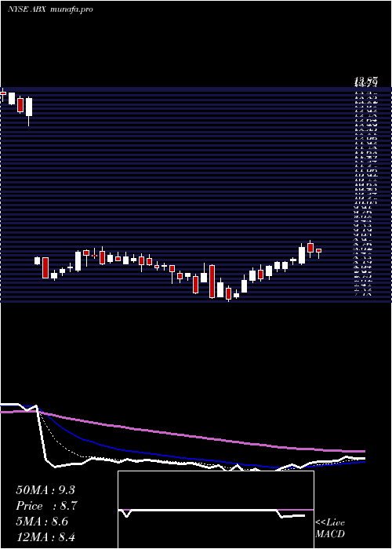Viewport: 392px width, 549px height.
Task: Click the 5MA : 8.6 label
Action: (42, 522)
